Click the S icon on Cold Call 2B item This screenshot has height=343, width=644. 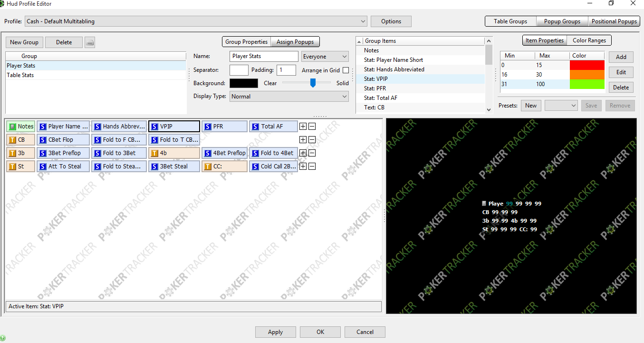255,167
